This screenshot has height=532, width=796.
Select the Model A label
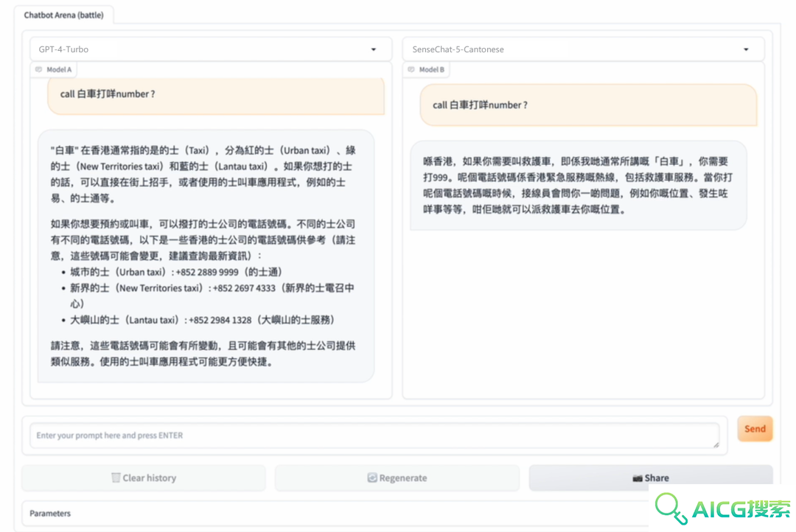pos(59,69)
